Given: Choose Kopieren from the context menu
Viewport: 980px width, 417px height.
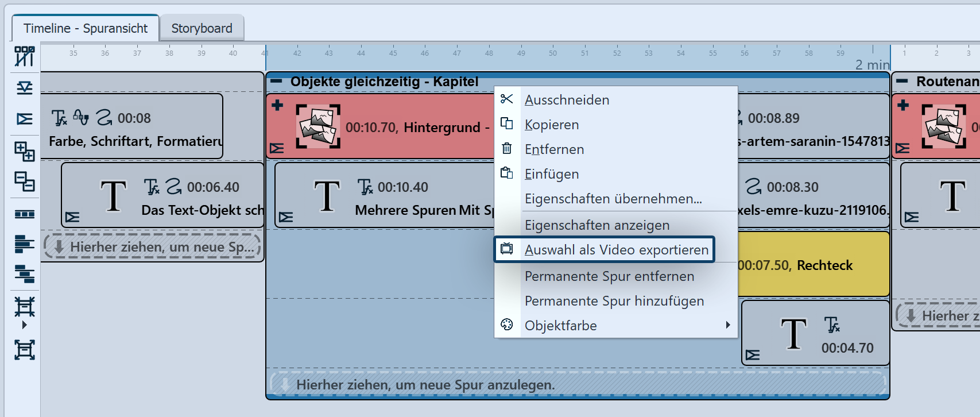Looking at the screenshot, I should [616, 124].
